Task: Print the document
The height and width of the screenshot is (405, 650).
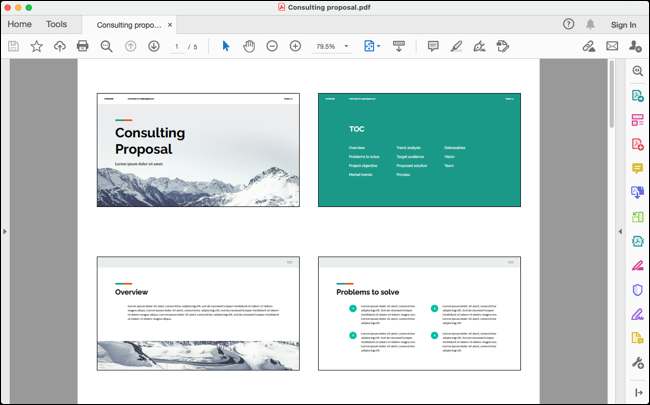Action: [x=83, y=46]
